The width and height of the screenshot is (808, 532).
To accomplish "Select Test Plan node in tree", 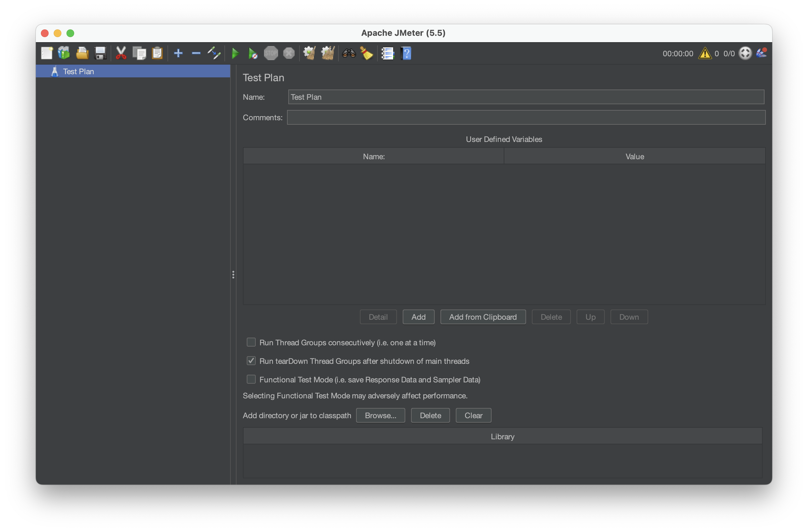I will pos(133,71).
